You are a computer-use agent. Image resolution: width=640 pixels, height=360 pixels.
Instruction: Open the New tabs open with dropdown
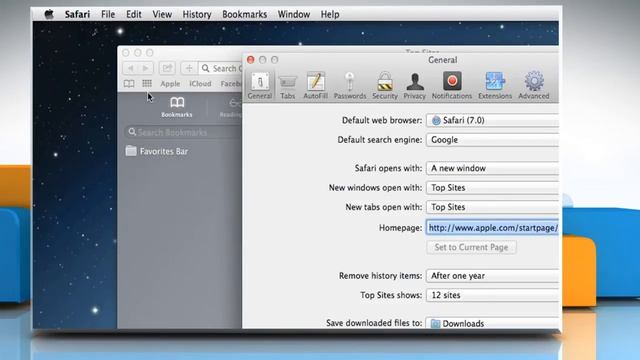[492, 207]
